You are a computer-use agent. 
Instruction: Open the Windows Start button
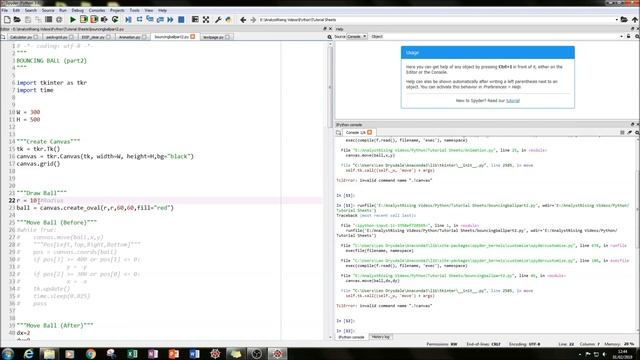(8, 353)
